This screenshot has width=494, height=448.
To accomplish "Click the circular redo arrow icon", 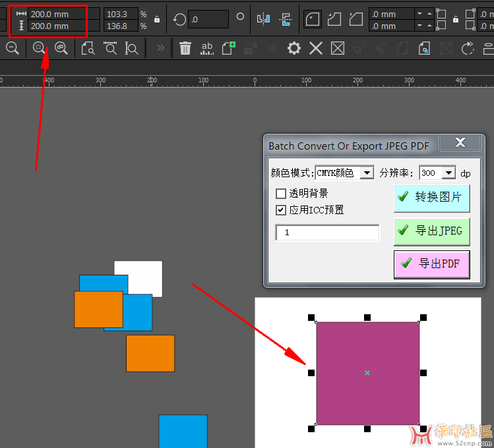I will 468,48.
